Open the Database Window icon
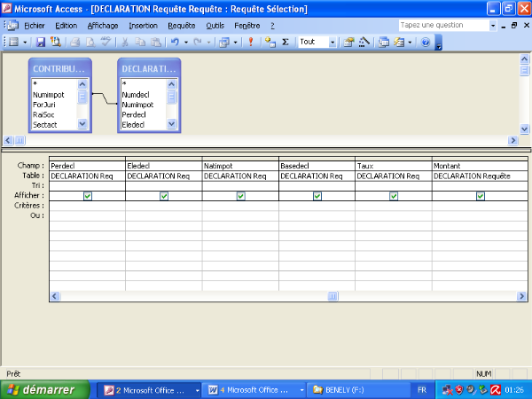This screenshot has height=399, width=532. click(x=383, y=42)
